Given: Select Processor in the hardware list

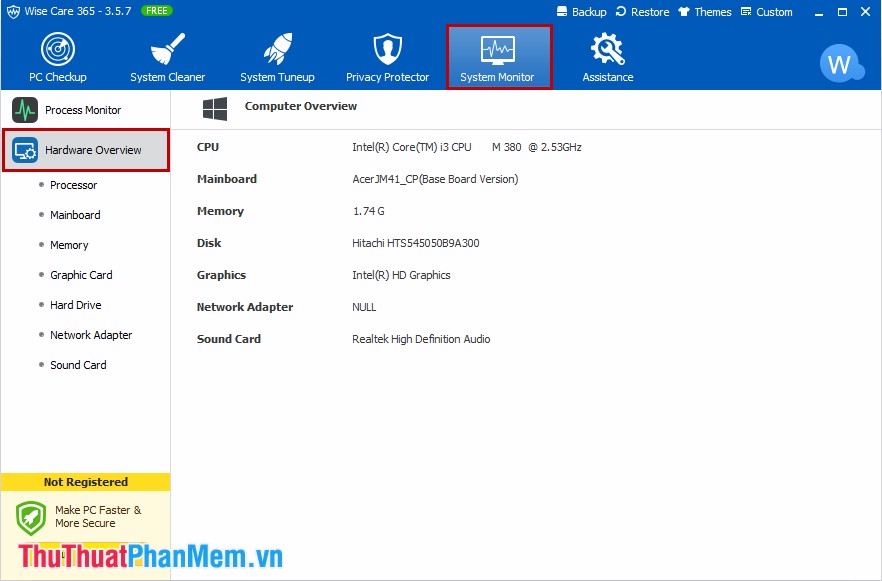Looking at the screenshot, I should pos(74,185).
